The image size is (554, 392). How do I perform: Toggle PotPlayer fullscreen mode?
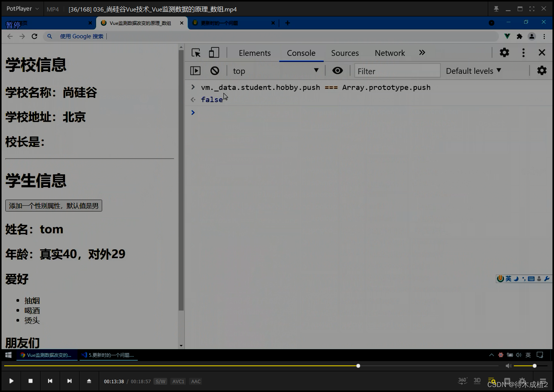click(x=532, y=9)
